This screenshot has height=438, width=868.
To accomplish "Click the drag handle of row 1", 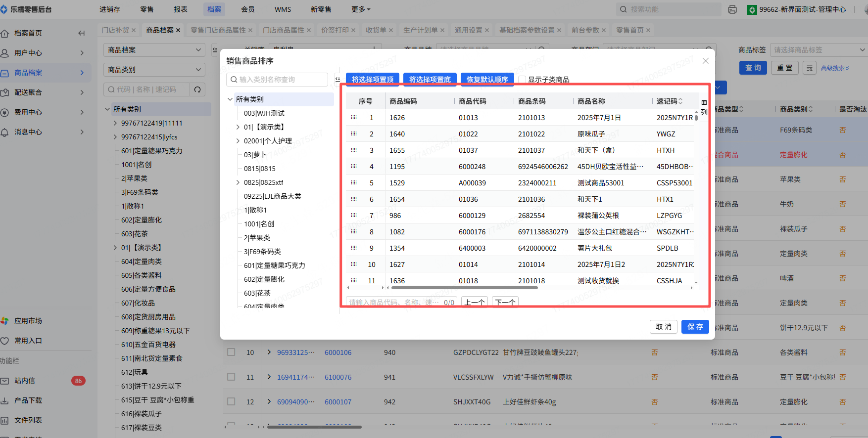I will [354, 118].
